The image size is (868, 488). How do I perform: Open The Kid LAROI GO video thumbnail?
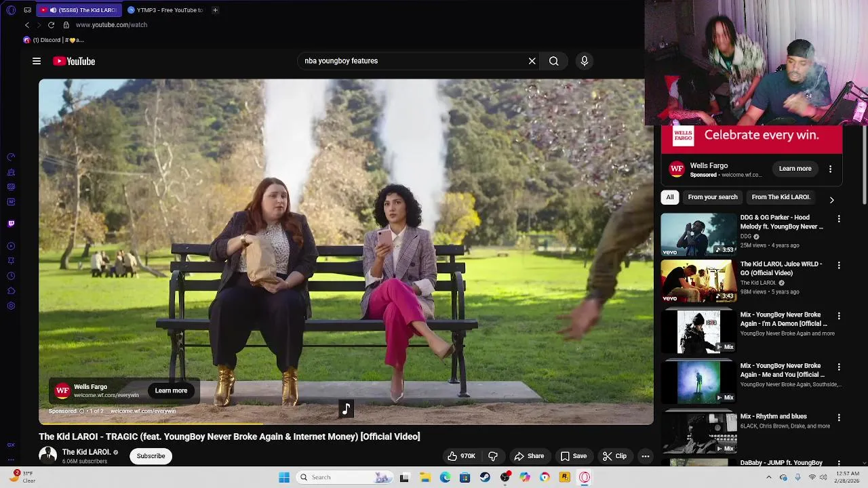[698, 281]
